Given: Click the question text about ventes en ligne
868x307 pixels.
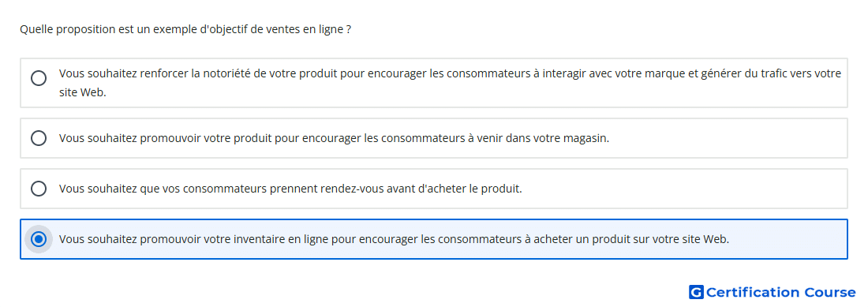Looking at the screenshot, I should (x=185, y=29).
